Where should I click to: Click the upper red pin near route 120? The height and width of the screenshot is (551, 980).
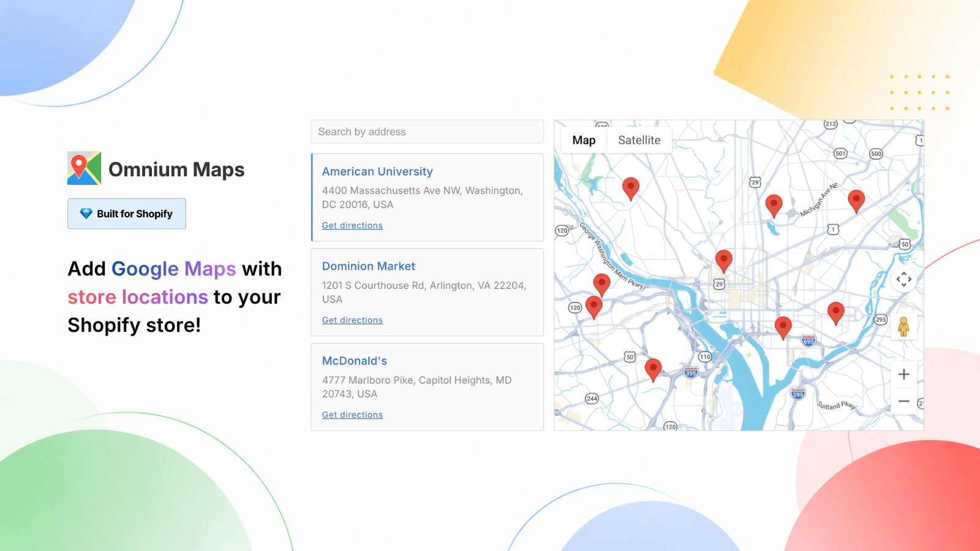click(x=602, y=285)
